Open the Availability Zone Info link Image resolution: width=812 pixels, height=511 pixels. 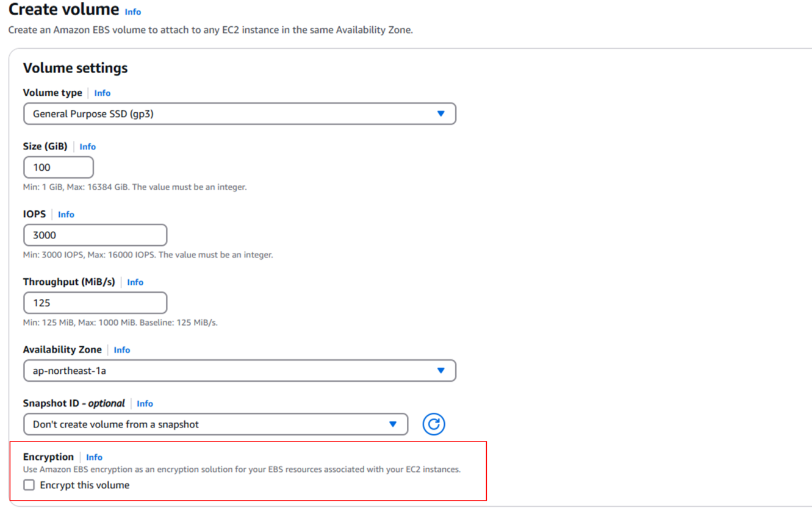coord(121,350)
